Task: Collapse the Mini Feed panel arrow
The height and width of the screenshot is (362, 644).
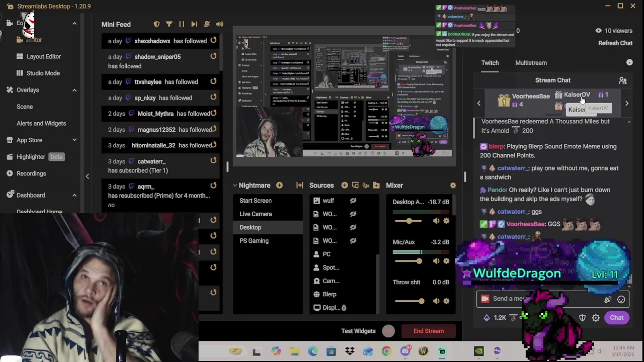Action: click(88, 176)
